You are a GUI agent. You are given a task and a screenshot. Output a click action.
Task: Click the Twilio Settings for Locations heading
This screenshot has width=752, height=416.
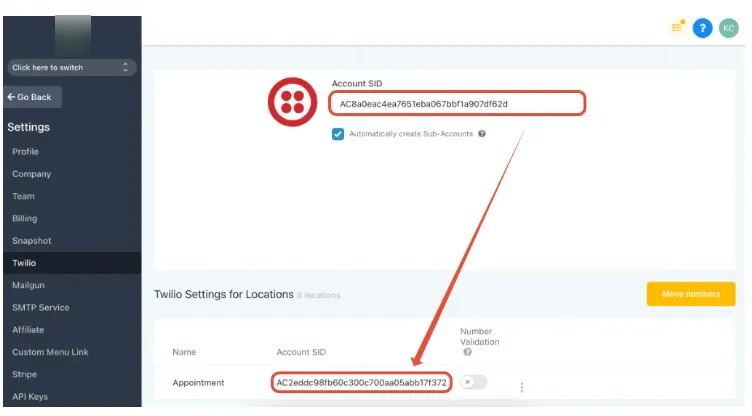tap(223, 294)
